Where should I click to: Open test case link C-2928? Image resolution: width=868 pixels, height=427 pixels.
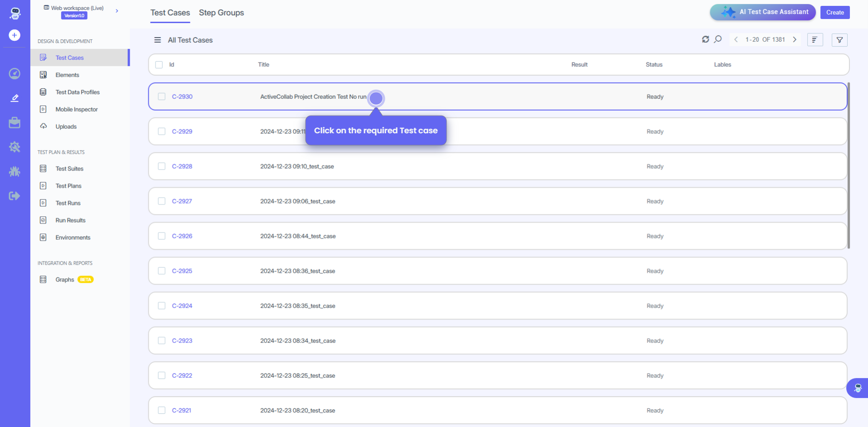182,166
